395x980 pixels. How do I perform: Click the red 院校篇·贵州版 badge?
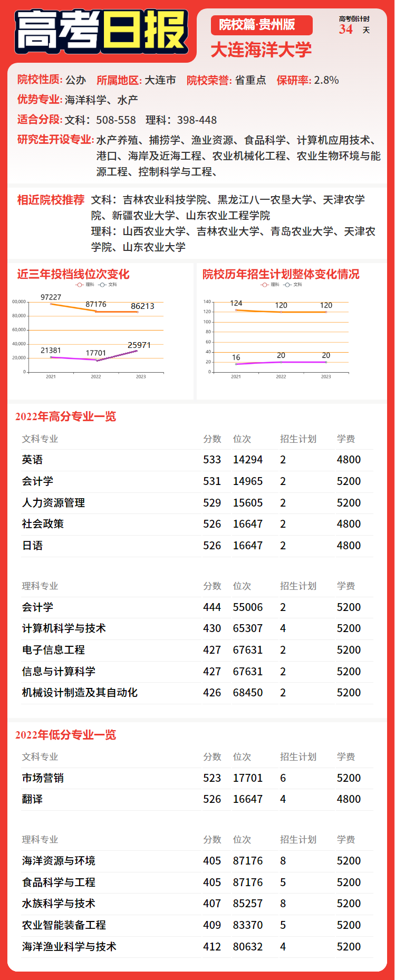(x=262, y=25)
